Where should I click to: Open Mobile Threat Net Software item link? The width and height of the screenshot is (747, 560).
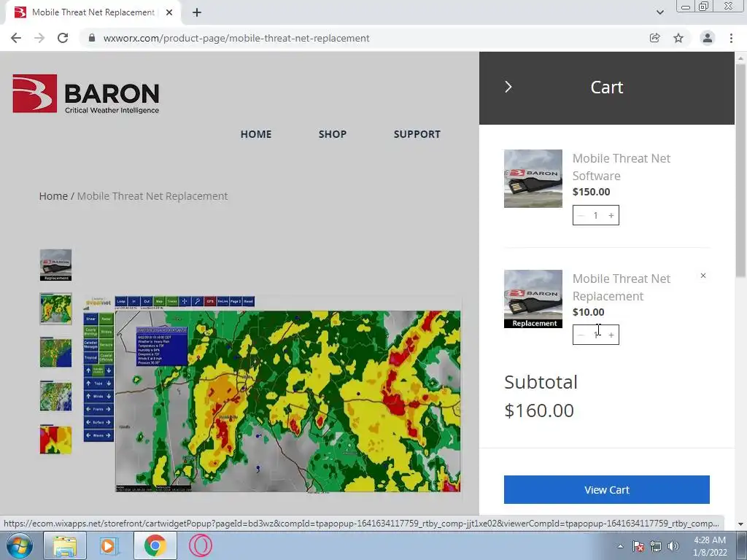coord(622,167)
